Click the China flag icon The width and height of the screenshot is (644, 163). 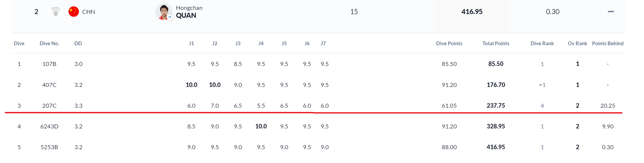74,12
